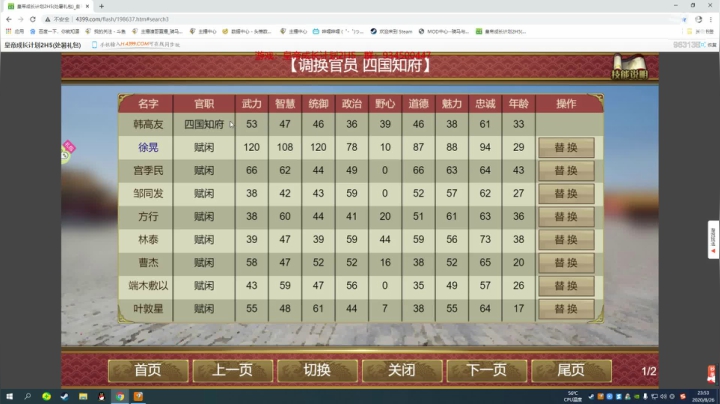
Task: Click the side feedback tab at right edge
Action: click(713, 240)
